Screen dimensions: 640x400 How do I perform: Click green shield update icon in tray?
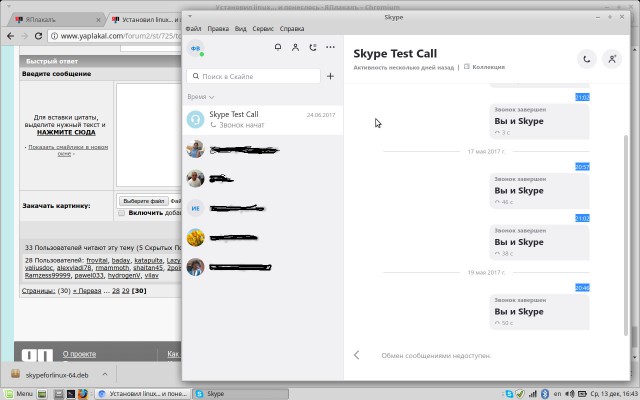(520, 394)
